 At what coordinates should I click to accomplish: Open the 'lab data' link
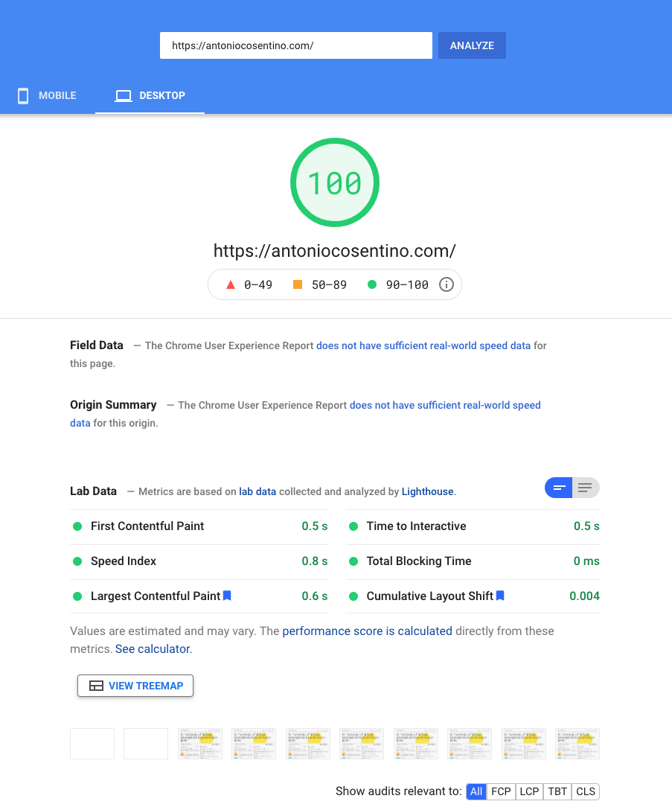[x=257, y=491]
